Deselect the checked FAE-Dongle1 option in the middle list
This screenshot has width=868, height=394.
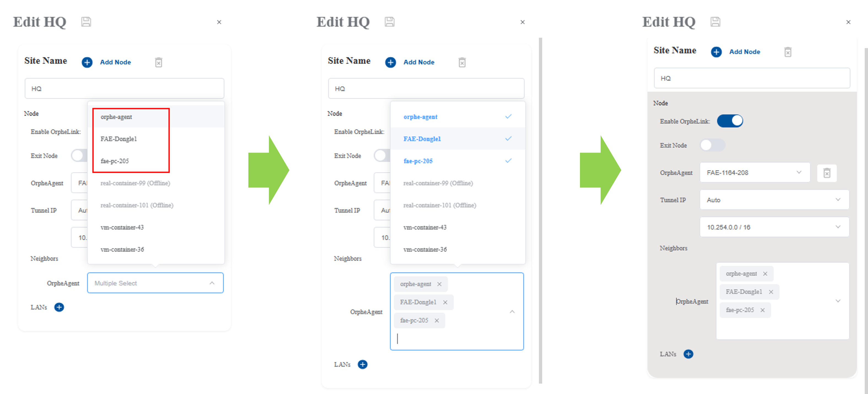point(458,138)
